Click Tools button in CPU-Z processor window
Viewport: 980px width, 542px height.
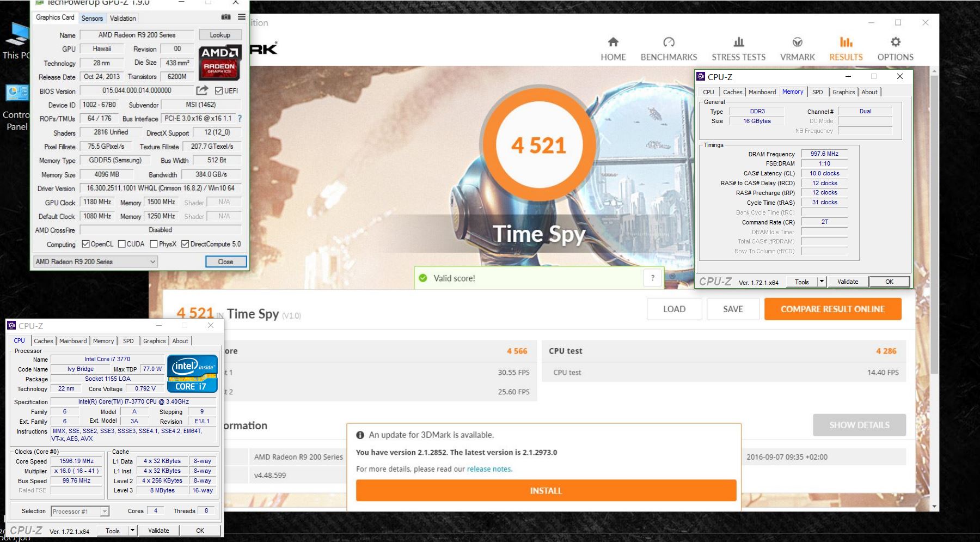point(113,530)
